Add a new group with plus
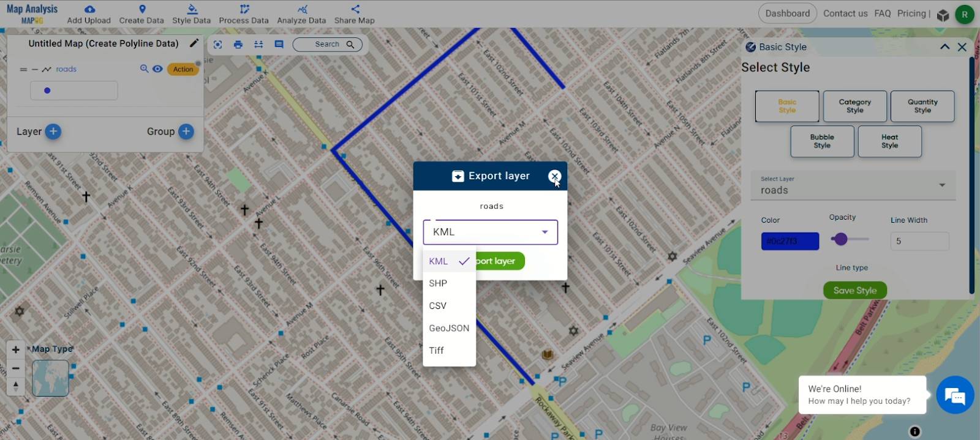Viewport: 980px width, 440px height. click(186, 131)
